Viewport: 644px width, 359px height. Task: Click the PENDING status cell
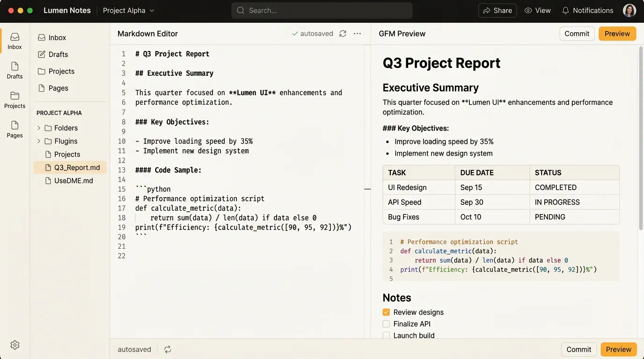(x=575, y=217)
